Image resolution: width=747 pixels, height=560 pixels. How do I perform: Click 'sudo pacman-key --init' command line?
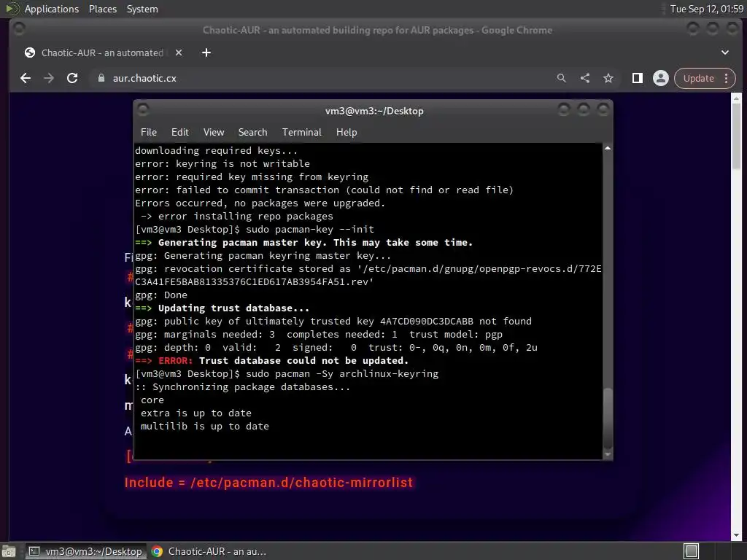click(x=309, y=230)
